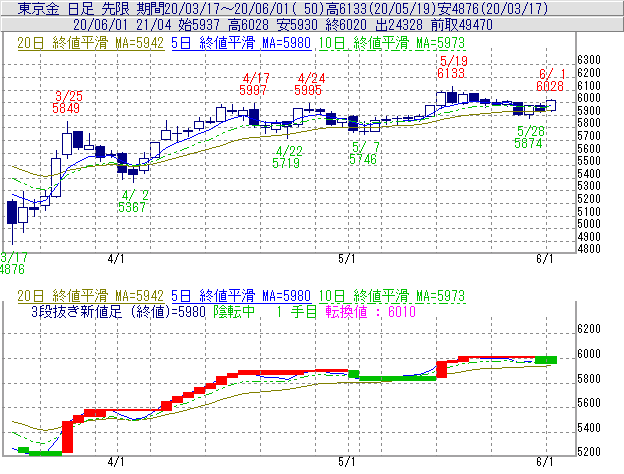This screenshot has width=624, height=474.
Task: Click the 陰転中 status text
Action: point(234,312)
